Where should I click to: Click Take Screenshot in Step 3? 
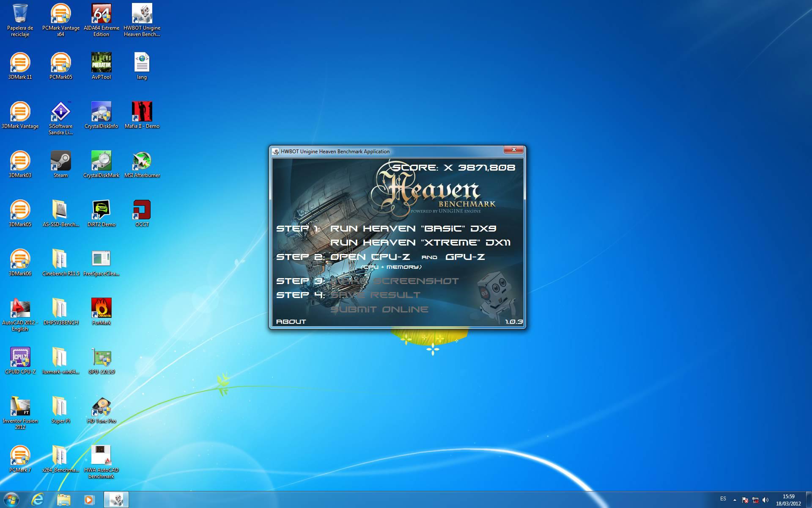[395, 281]
